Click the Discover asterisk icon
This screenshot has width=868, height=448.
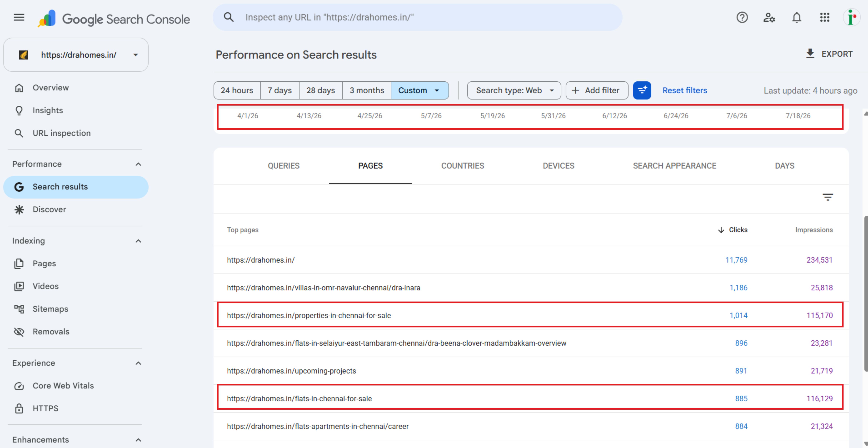coord(19,210)
